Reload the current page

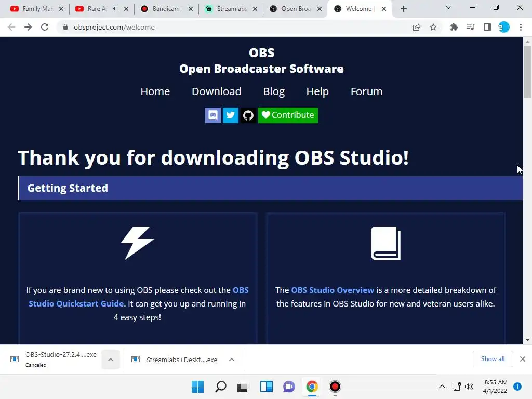coord(45,27)
